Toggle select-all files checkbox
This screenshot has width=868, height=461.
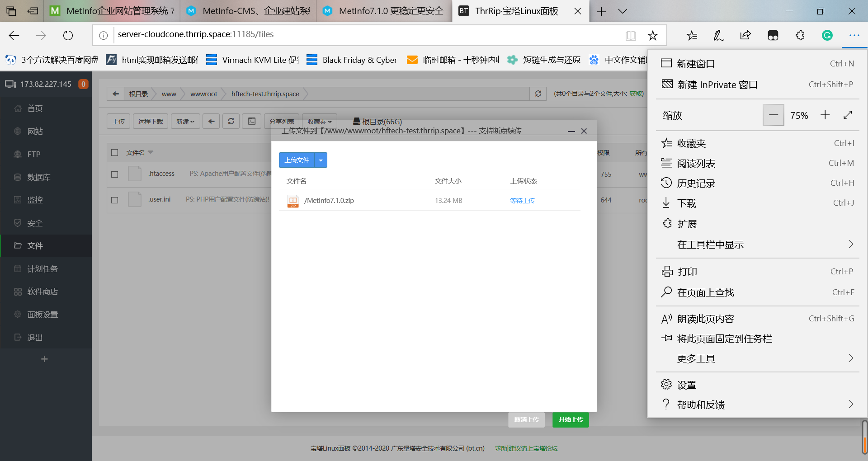pyautogui.click(x=115, y=153)
